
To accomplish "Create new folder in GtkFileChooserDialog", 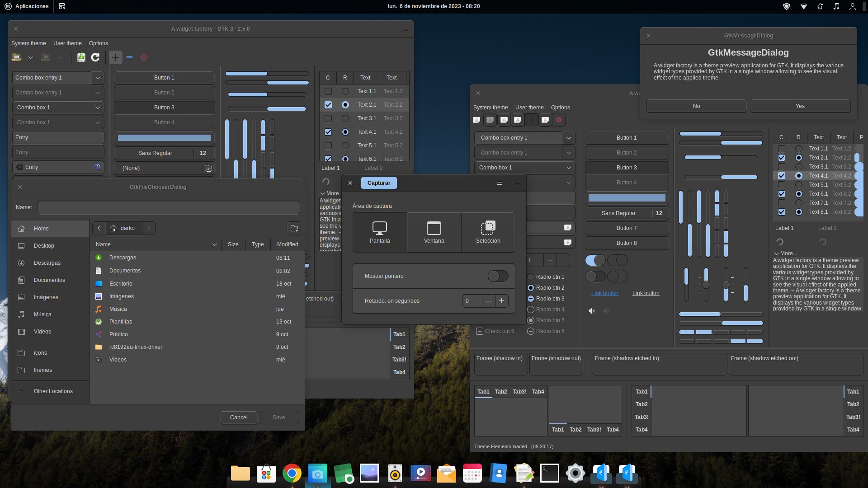I will 294,228.
